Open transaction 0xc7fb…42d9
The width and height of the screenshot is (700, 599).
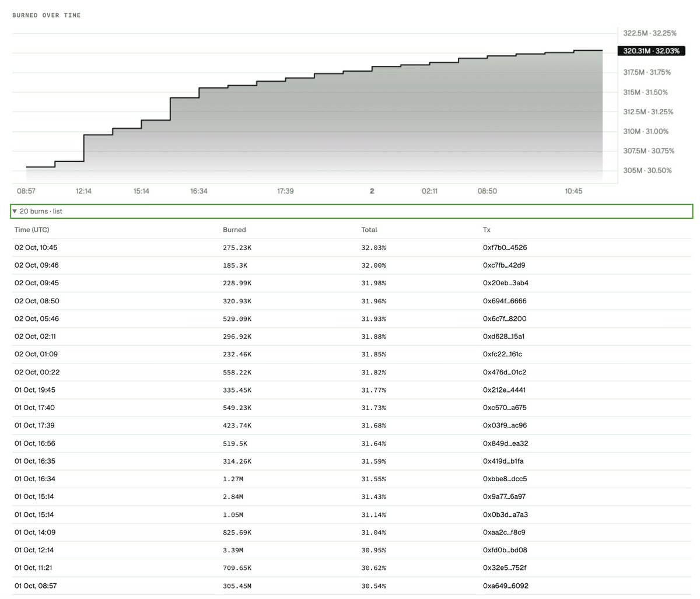(x=505, y=265)
